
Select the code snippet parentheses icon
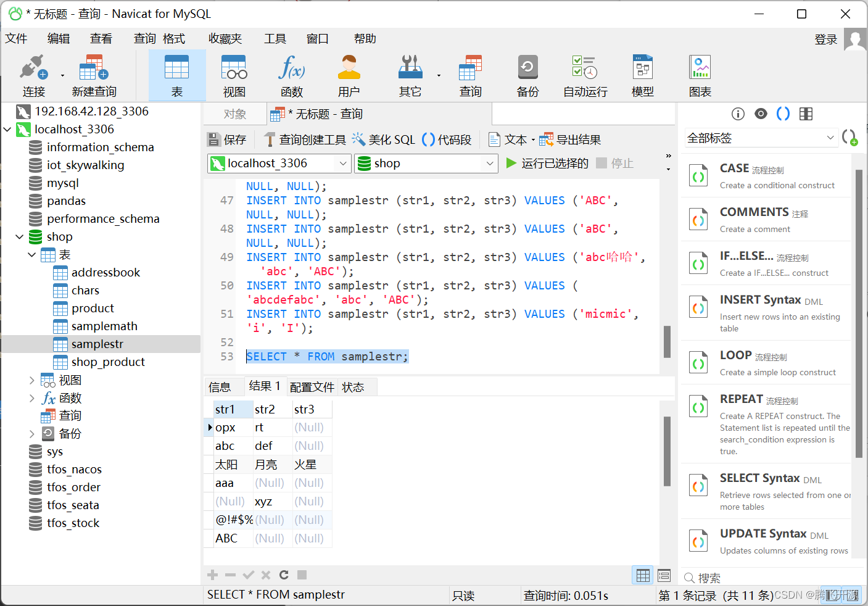(x=783, y=114)
